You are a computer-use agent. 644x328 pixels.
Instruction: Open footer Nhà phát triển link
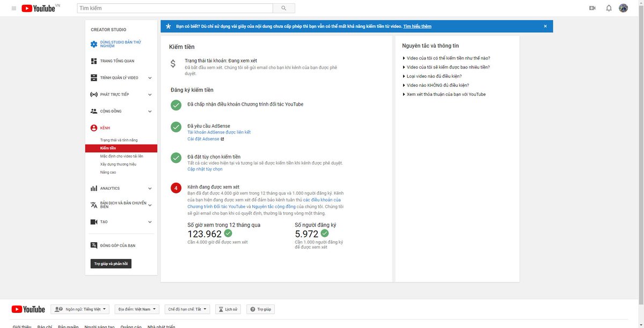pyautogui.click(x=162, y=326)
